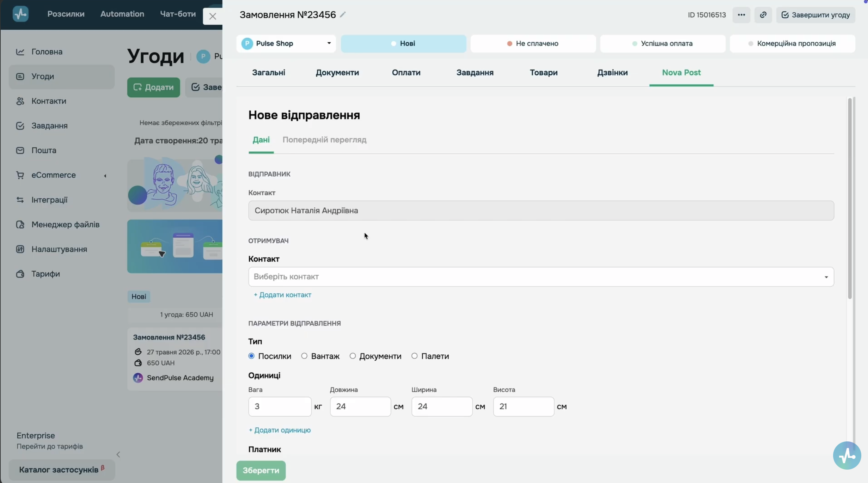Open the Замовлення №23456 deal card
The image size is (868, 483).
point(175,359)
